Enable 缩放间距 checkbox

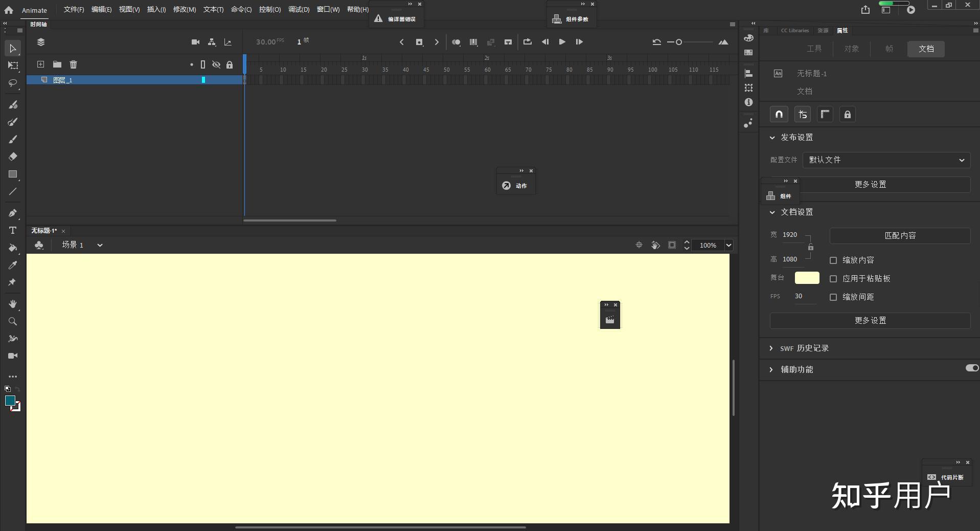(833, 297)
